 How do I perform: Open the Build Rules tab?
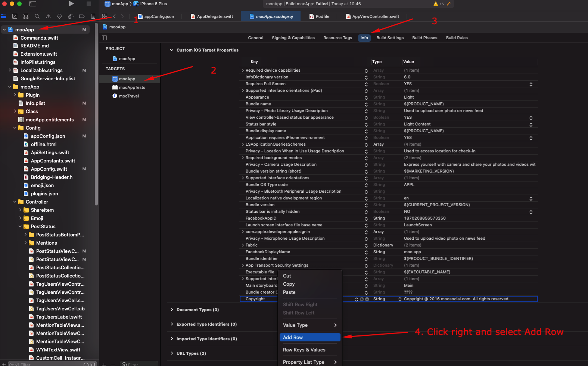(x=457, y=38)
